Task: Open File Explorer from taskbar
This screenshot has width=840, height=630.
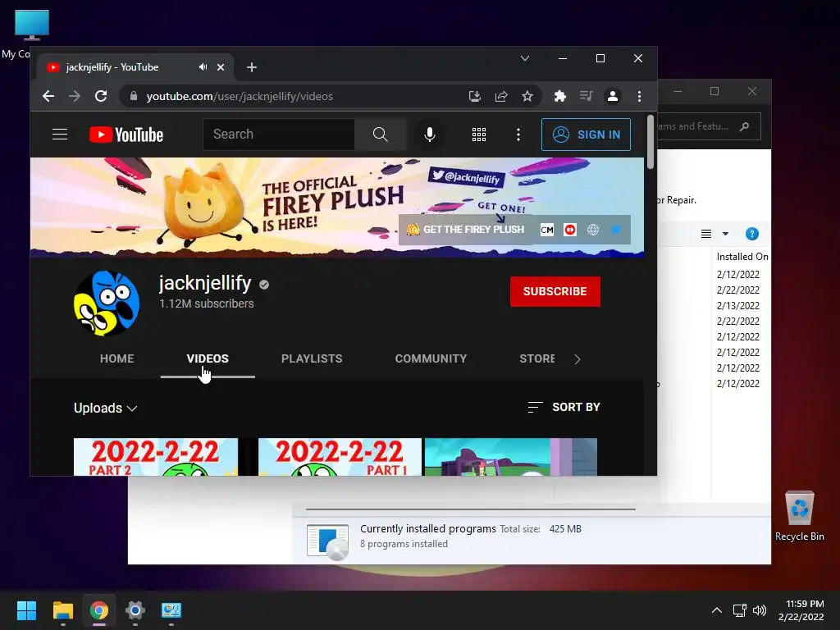Action: coord(62,610)
